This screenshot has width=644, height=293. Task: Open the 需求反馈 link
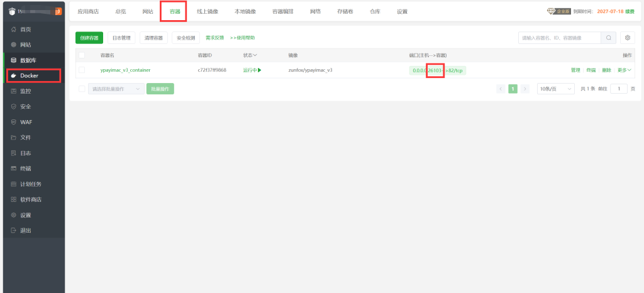pos(215,38)
